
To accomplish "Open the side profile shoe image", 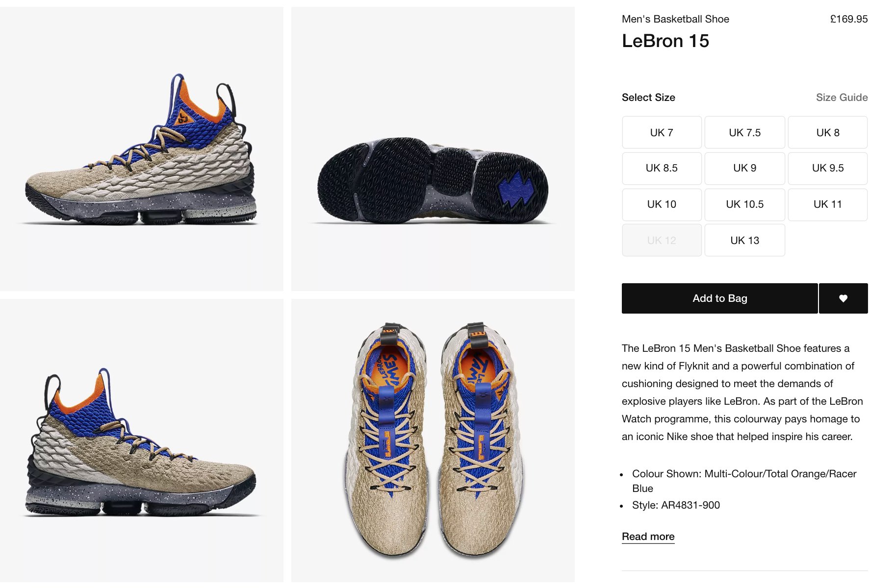I will point(142,149).
